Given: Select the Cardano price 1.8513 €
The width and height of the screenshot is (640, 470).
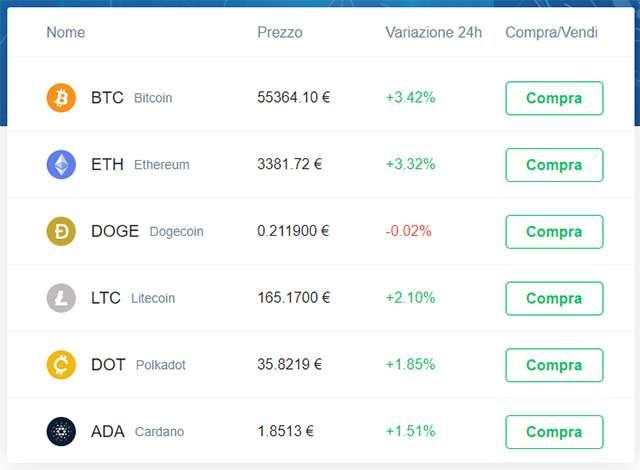Looking at the screenshot, I should click(286, 431).
